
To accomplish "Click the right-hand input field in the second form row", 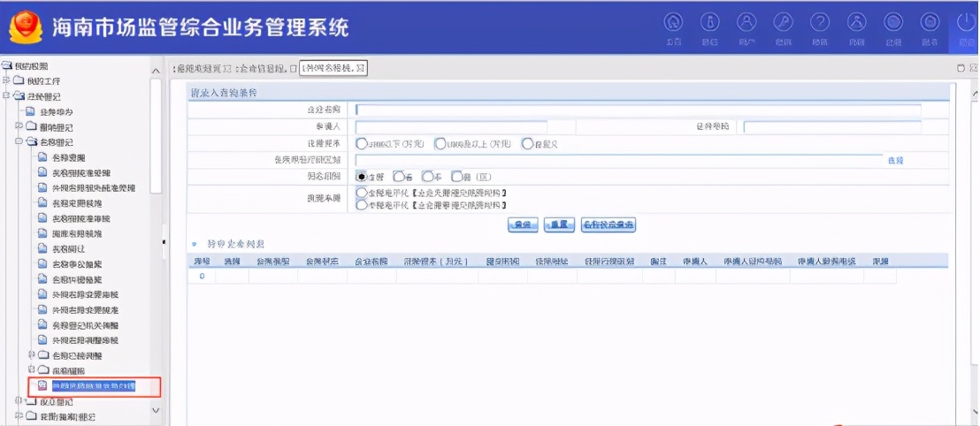I will (832, 127).
